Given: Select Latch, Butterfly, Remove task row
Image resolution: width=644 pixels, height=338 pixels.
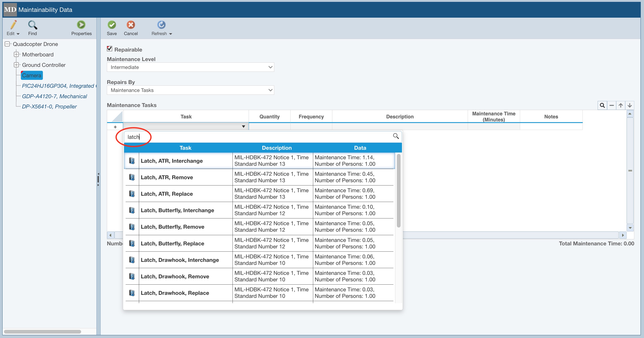Looking at the screenshot, I should pos(172,227).
